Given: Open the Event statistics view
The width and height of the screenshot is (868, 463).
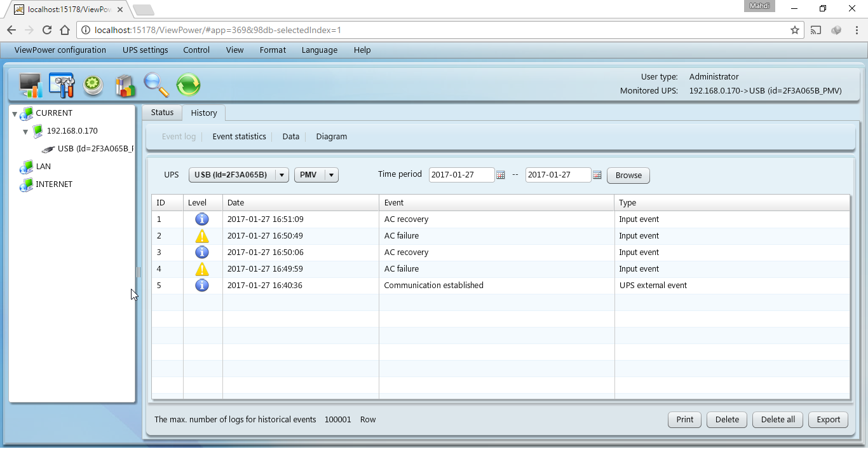Looking at the screenshot, I should [x=239, y=137].
